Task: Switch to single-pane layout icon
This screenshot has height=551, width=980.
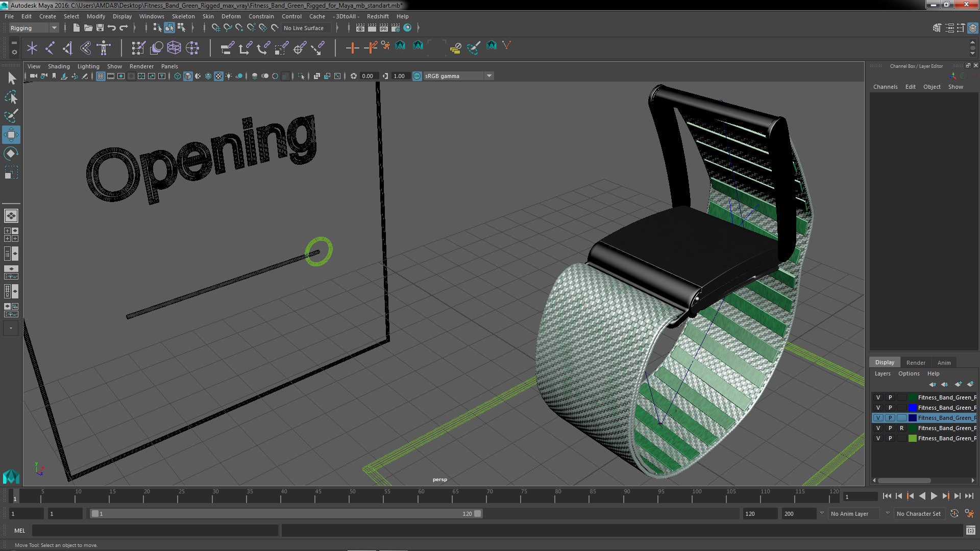Action: pos(11,216)
